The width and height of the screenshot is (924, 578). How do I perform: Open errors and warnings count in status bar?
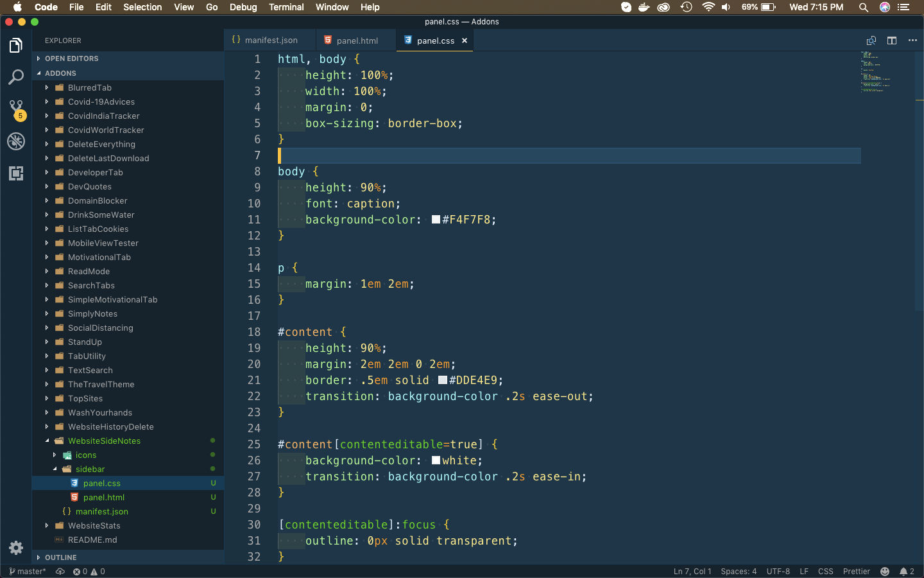click(x=89, y=572)
